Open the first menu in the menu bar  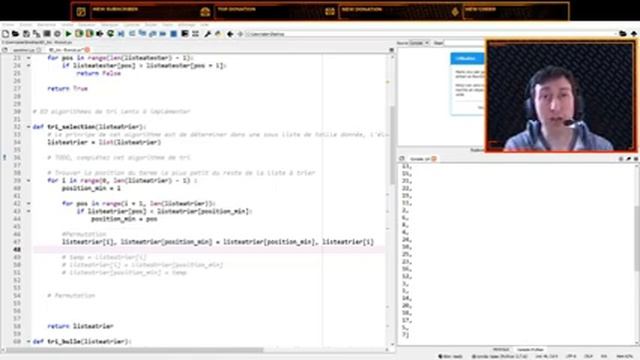pyautogui.click(x=8, y=25)
